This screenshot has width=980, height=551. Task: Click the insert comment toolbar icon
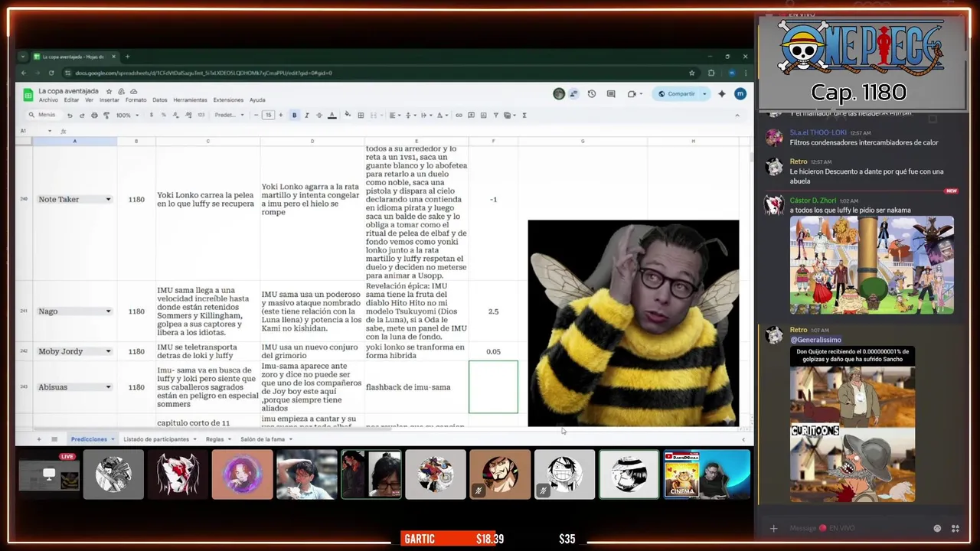pos(471,115)
